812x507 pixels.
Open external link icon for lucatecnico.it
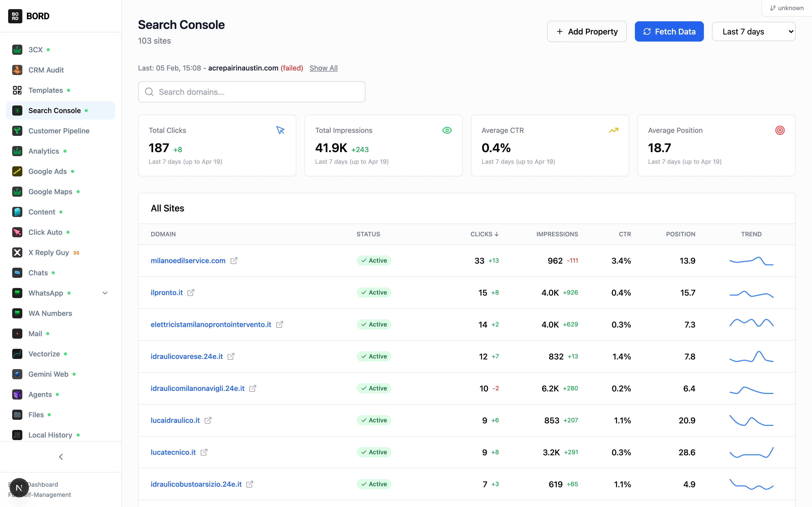click(x=204, y=452)
